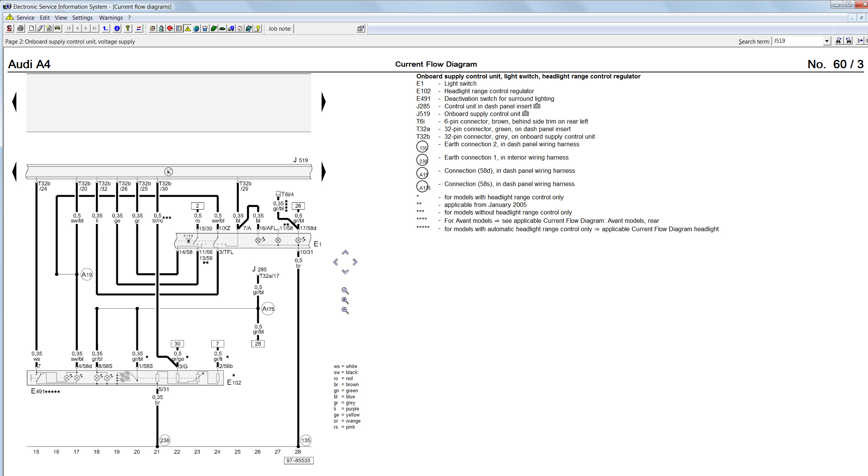Viewport: 868px width, 476px height.
Task: Open the Settings menu
Action: tap(82, 18)
